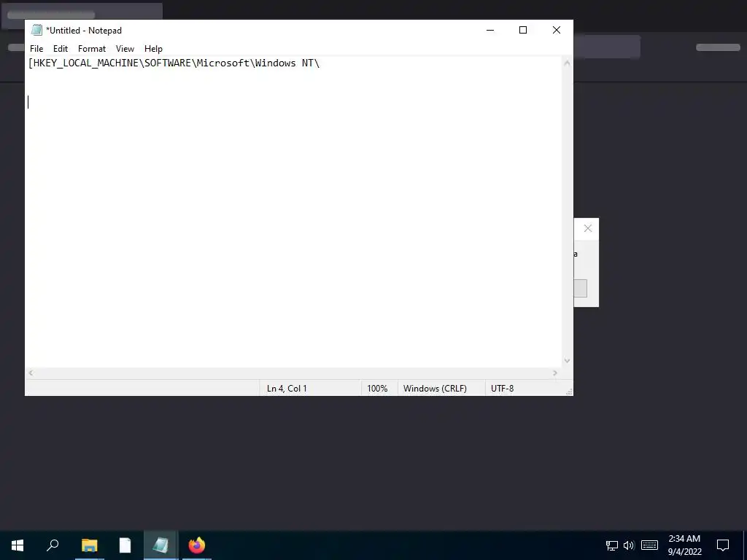The height and width of the screenshot is (560, 747).
Task: Open the blank document taskbar app
Action: 125,545
